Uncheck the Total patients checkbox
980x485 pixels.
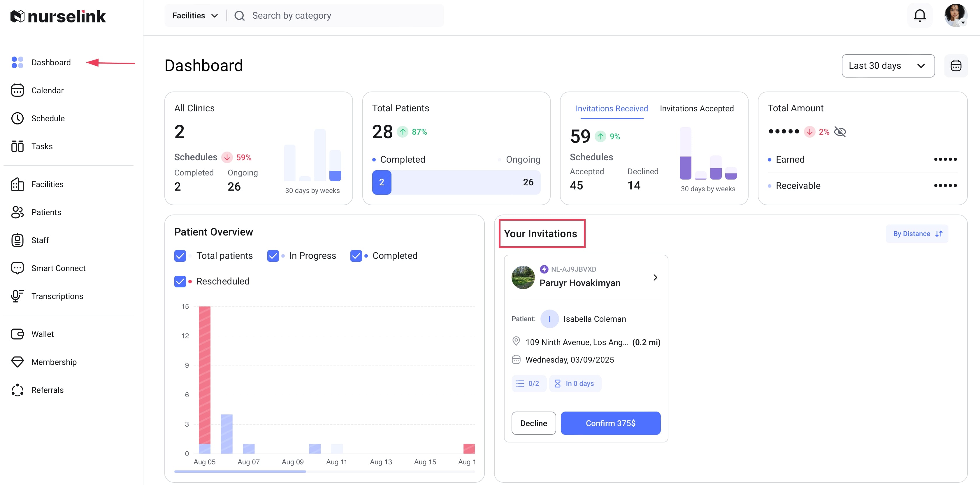(180, 256)
